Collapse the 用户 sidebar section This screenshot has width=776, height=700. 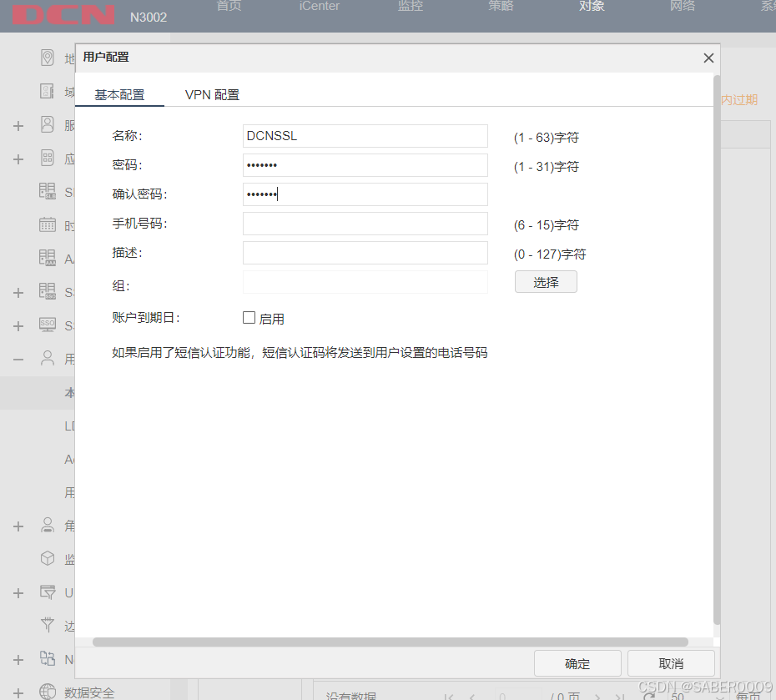point(18,359)
